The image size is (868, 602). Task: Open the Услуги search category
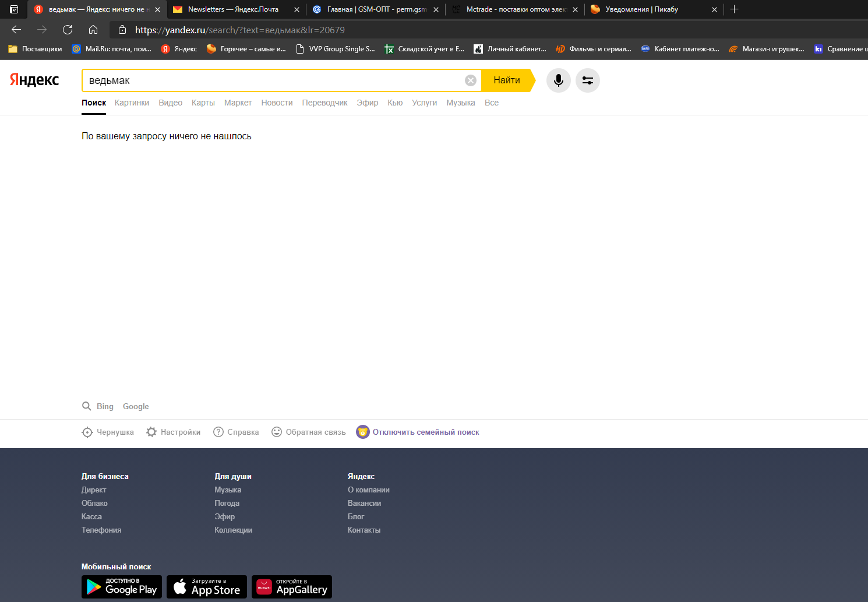[x=424, y=103]
